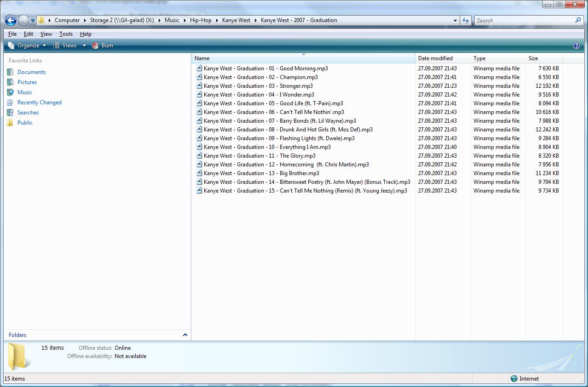
Task: Click the Forward navigation arrow button
Action: pyautogui.click(x=23, y=20)
